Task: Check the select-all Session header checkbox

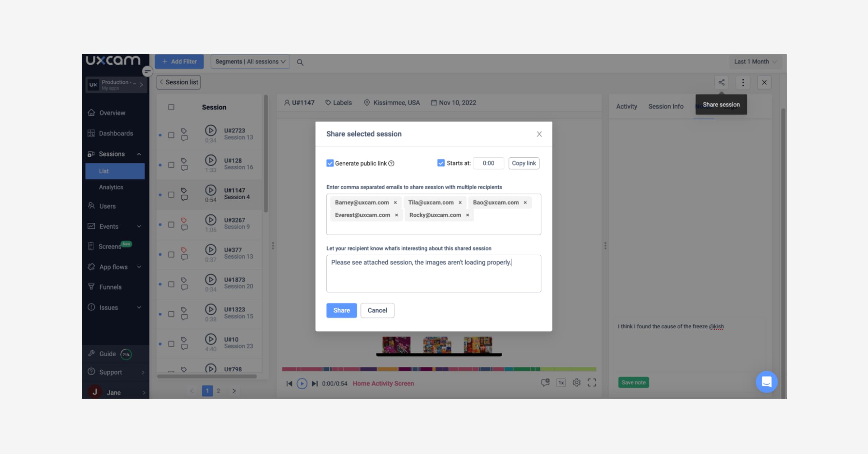Action: point(171,107)
